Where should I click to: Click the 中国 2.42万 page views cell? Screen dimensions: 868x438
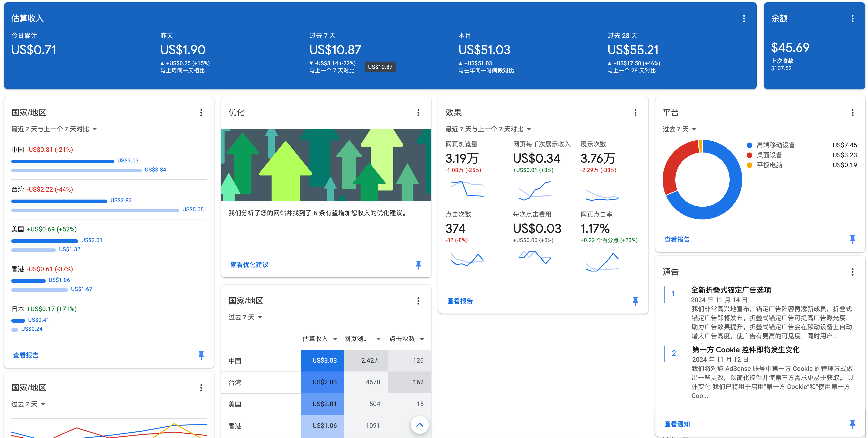pyautogui.click(x=366, y=360)
